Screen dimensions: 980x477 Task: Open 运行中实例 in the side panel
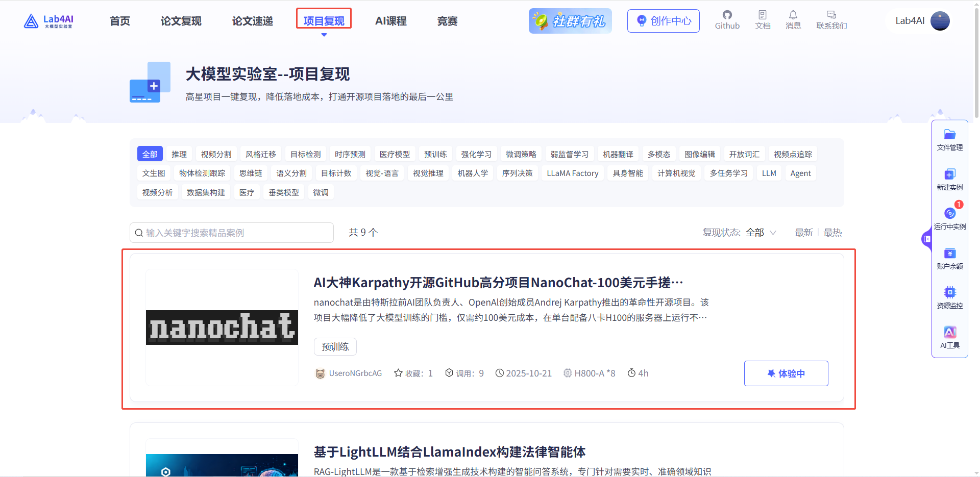coord(950,219)
